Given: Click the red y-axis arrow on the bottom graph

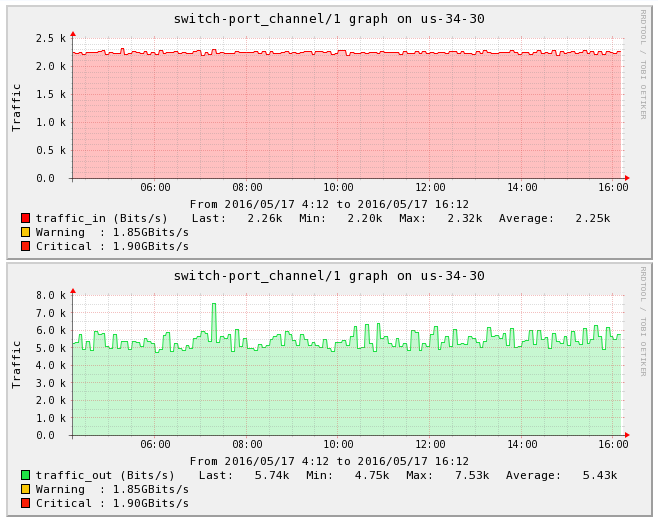Looking at the screenshot, I should click(72, 290).
